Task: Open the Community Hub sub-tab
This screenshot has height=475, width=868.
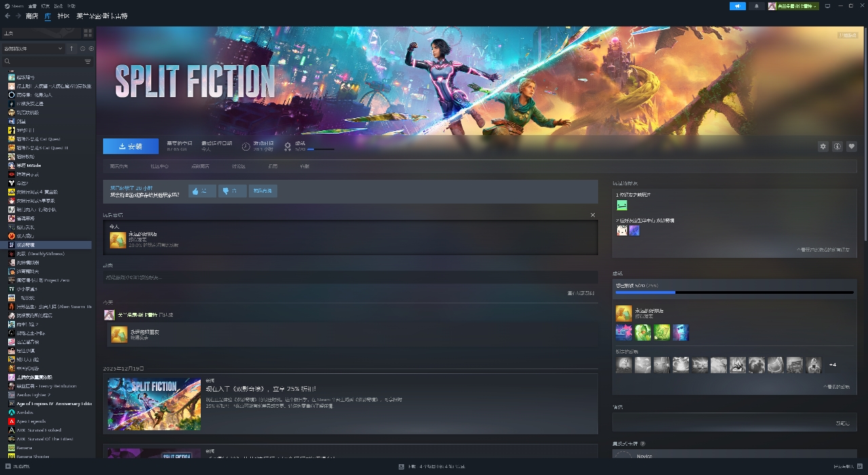Action: click(159, 166)
